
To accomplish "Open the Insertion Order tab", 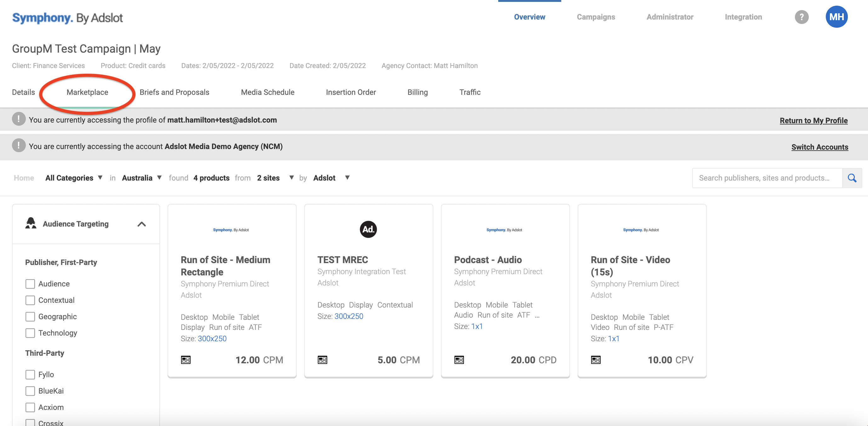I will click(x=351, y=92).
